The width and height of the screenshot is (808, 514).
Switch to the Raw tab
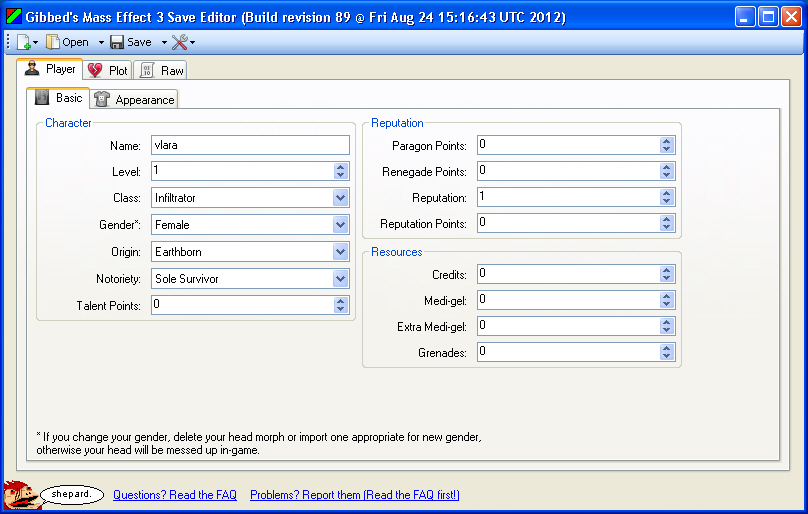coord(161,71)
